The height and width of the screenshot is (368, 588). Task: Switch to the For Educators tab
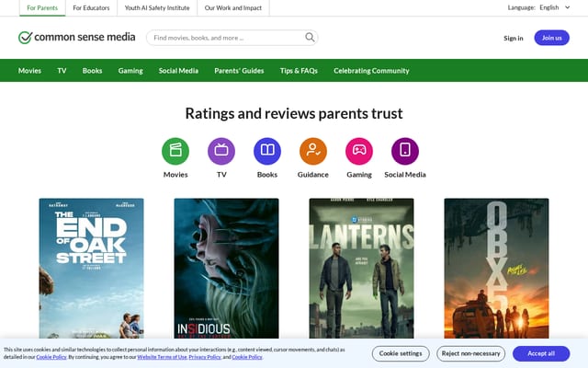(x=91, y=8)
